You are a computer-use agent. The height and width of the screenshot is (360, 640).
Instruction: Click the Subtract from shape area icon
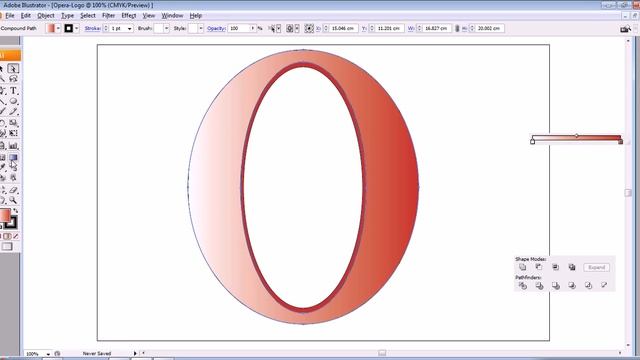click(539, 267)
